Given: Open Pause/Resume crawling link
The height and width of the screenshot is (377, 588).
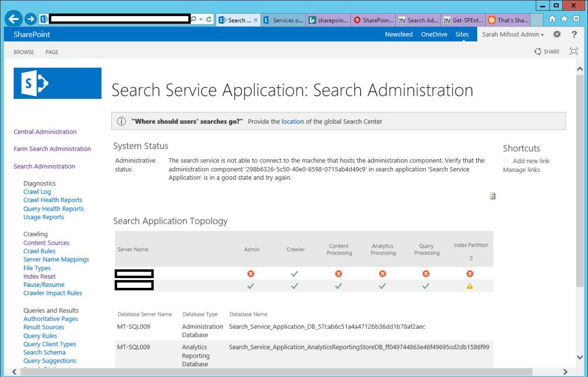Looking at the screenshot, I should [44, 285].
